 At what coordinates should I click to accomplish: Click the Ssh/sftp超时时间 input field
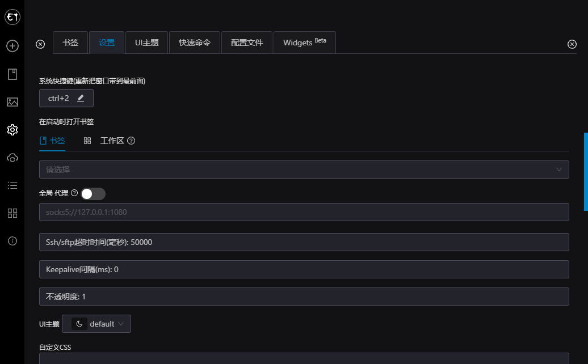coord(304,242)
